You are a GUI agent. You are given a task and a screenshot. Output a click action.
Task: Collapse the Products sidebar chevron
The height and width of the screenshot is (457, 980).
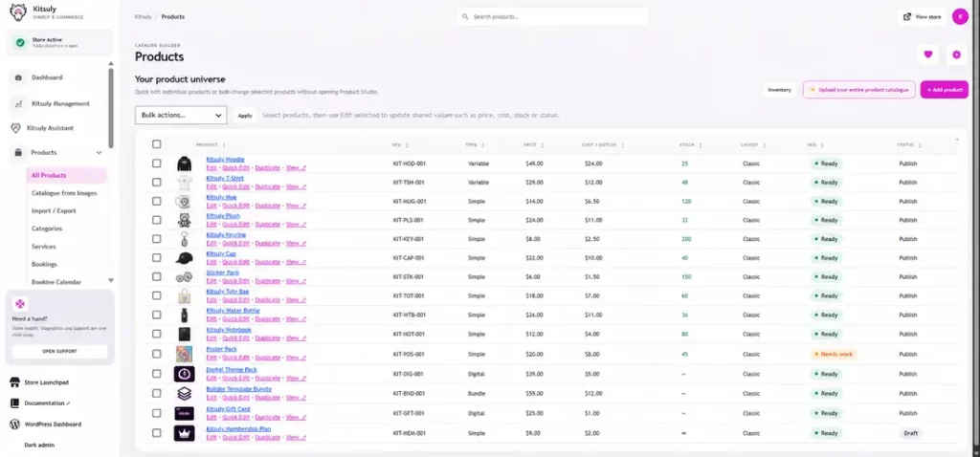99,152
